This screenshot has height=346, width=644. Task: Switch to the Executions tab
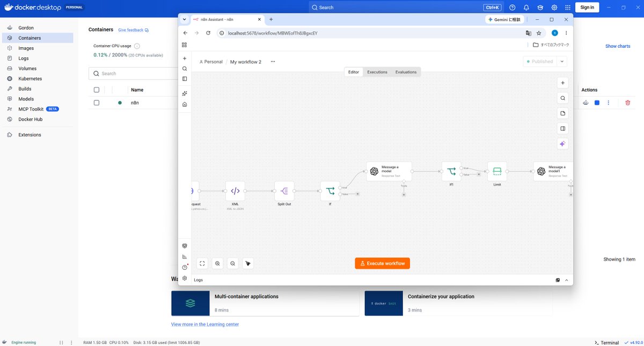pos(377,72)
